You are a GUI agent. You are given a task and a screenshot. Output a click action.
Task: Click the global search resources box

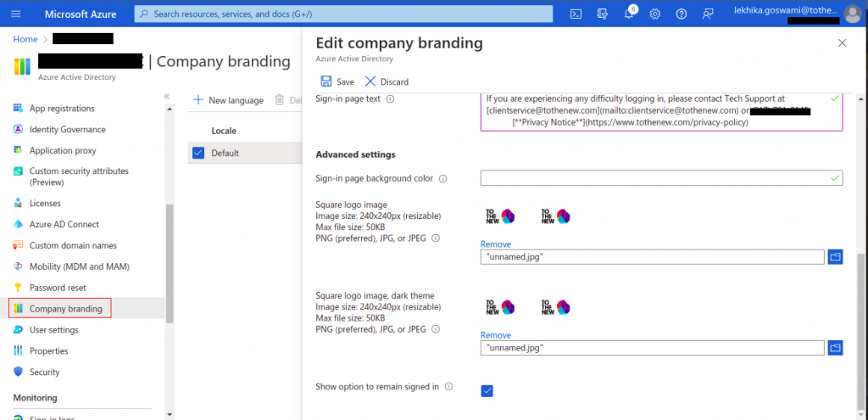pyautogui.click(x=343, y=14)
